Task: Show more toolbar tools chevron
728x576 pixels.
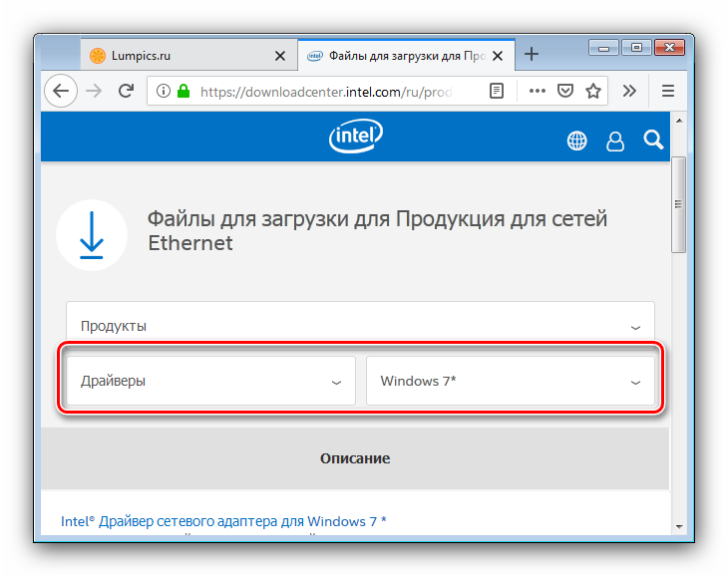Action: [x=629, y=91]
